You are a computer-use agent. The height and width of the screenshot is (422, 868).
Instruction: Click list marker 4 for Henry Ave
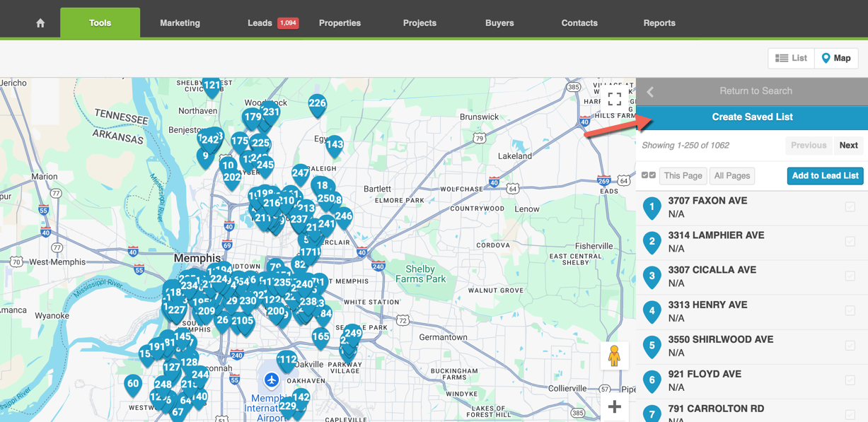point(652,311)
